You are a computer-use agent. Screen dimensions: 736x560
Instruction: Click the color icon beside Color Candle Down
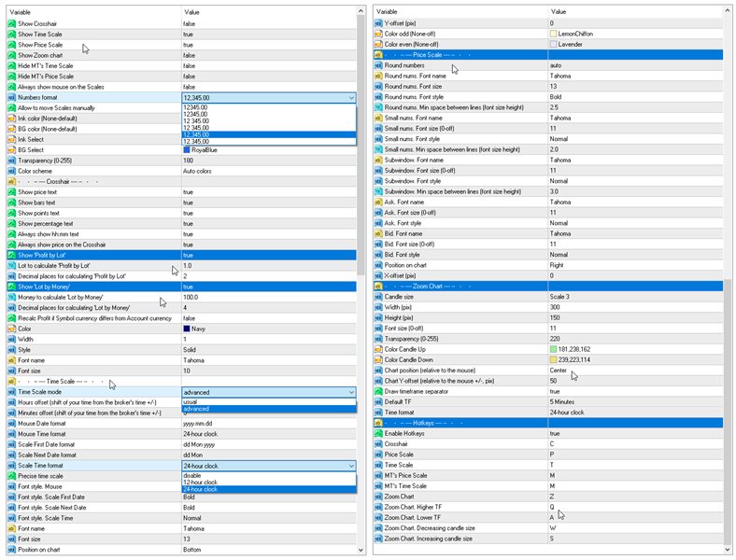(378, 359)
